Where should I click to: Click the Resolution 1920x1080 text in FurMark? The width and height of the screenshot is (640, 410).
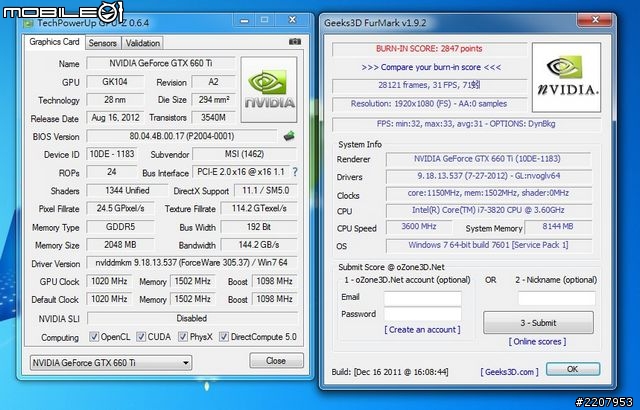429,104
